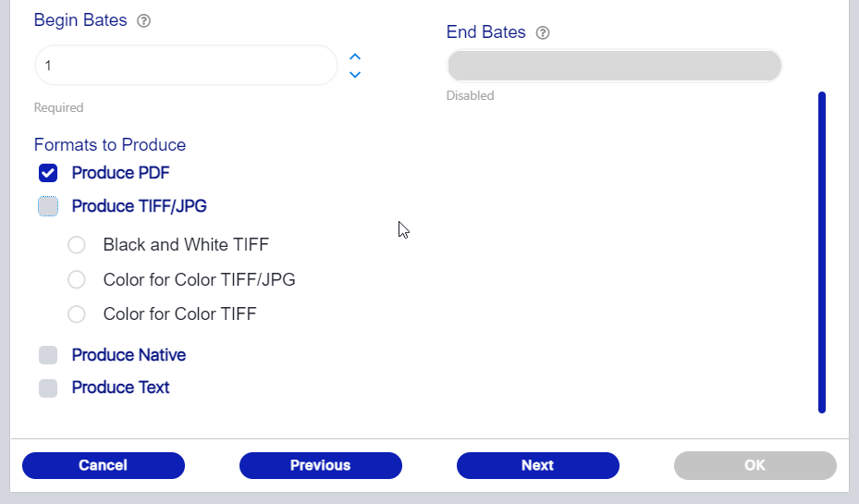Go back with the Previous button

click(321, 465)
